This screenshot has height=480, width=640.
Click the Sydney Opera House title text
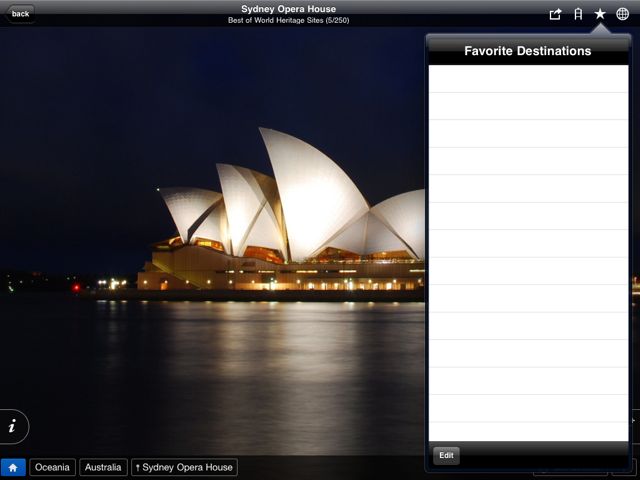pyautogui.click(x=289, y=9)
